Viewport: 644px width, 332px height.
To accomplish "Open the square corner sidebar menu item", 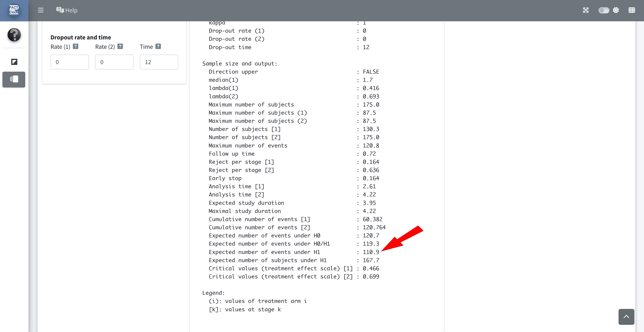I will coord(14,62).
